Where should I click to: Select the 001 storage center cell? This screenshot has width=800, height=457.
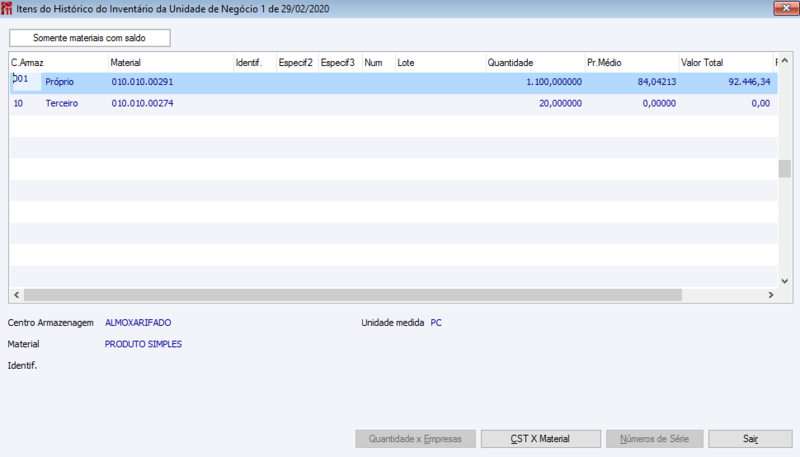pos(26,82)
